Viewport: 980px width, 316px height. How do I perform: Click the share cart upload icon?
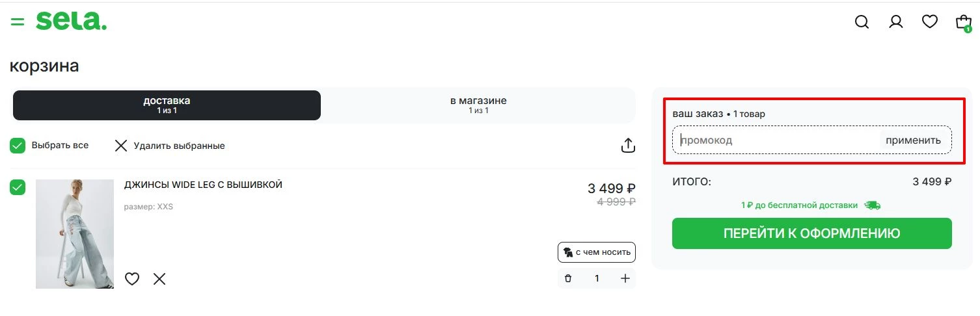click(x=628, y=146)
